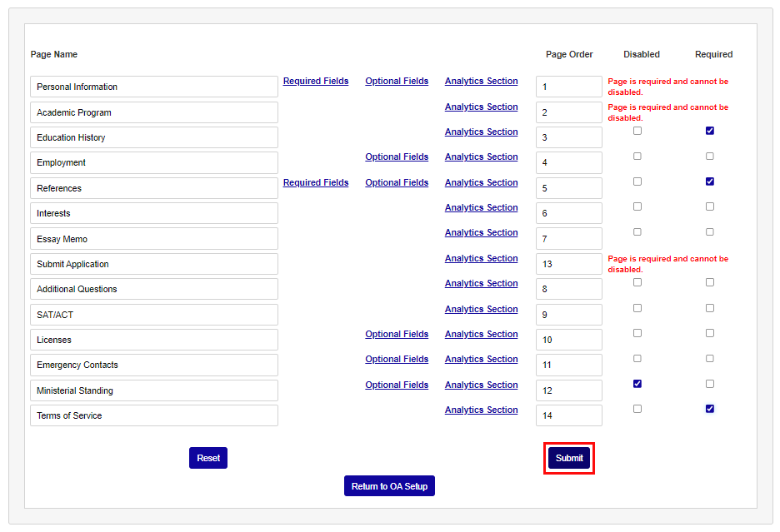Uncheck Required for References page
780x532 pixels.
(709, 181)
